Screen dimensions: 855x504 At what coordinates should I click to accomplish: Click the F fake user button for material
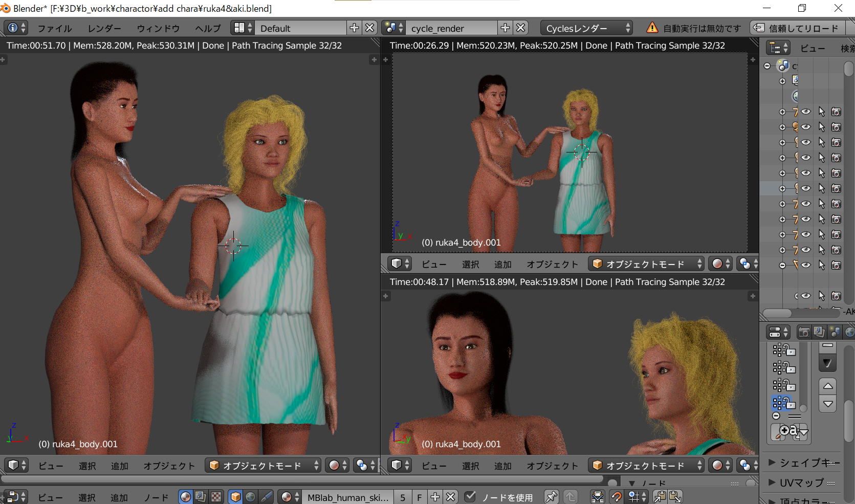(419, 497)
